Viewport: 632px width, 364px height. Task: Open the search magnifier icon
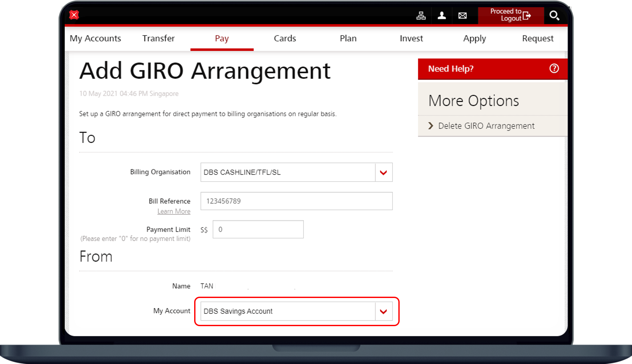coord(554,15)
